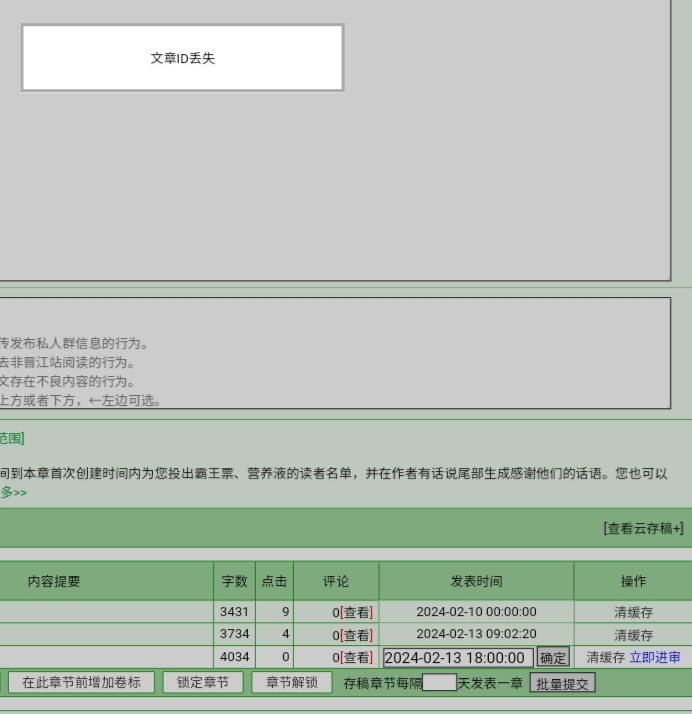This screenshot has height=714, width=692.
Task: Click the 批量提交 button
Action: pos(562,683)
